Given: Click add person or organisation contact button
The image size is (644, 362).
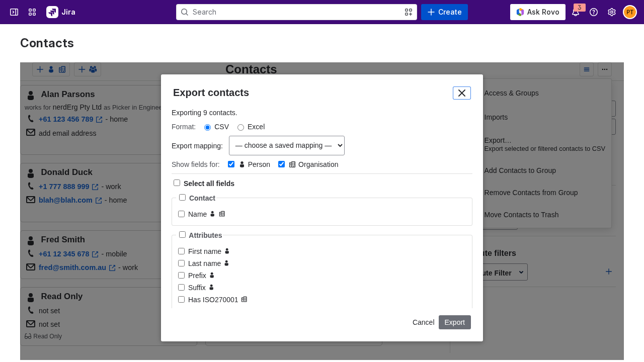Looking at the screenshot, I should click(51, 69).
